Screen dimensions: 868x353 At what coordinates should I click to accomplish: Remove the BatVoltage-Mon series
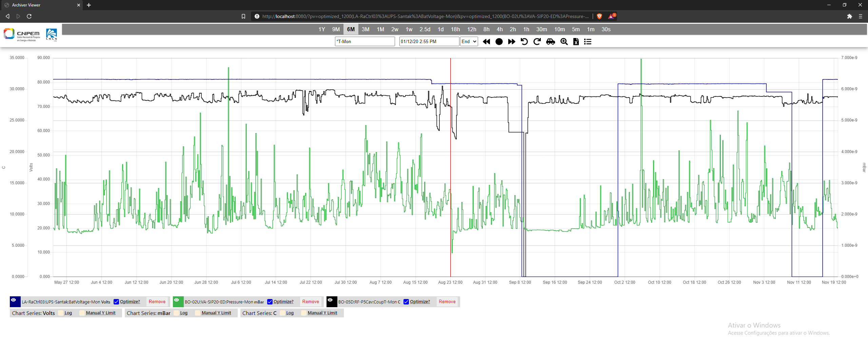coord(157,302)
